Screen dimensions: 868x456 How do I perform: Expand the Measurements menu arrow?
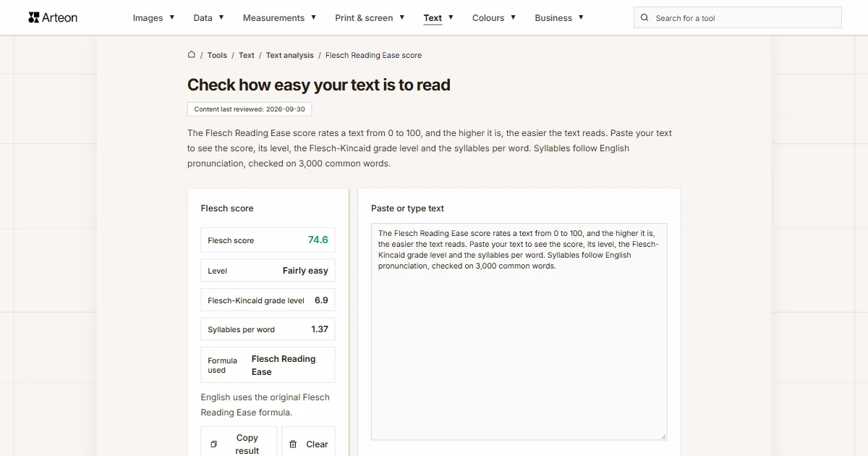[313, 17]
